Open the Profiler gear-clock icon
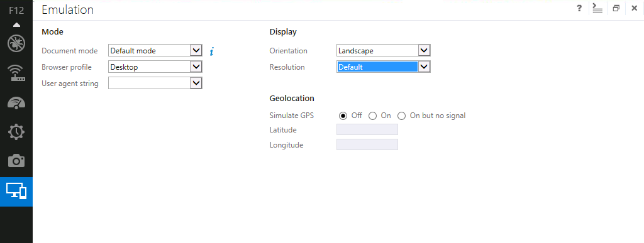Viewport: 644px width, 243px height. (16, 131)
